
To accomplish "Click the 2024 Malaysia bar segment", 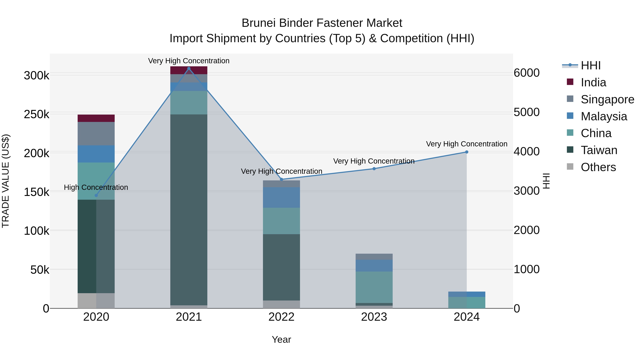I will coord(467,294).
